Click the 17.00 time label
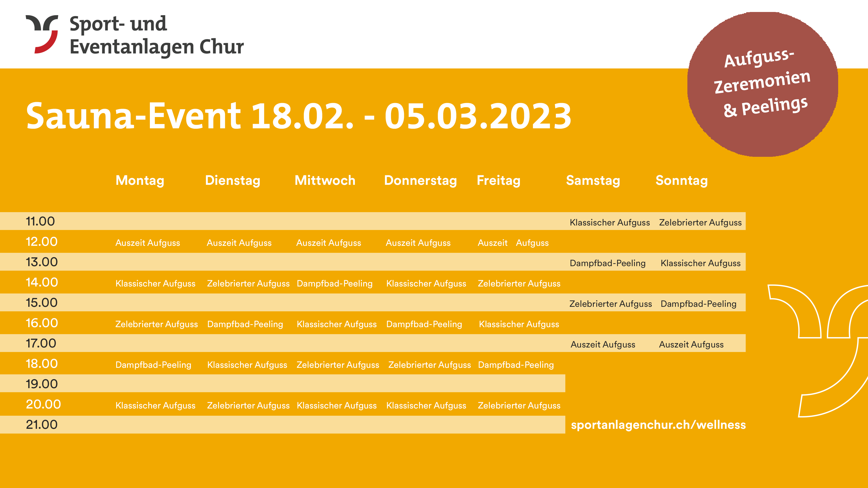The image size is (868, 488). click(41, 343)
